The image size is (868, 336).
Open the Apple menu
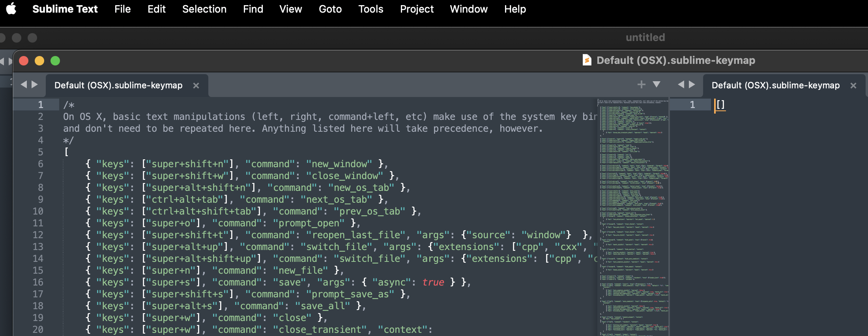pyautogui.click(x=11, y=9)
